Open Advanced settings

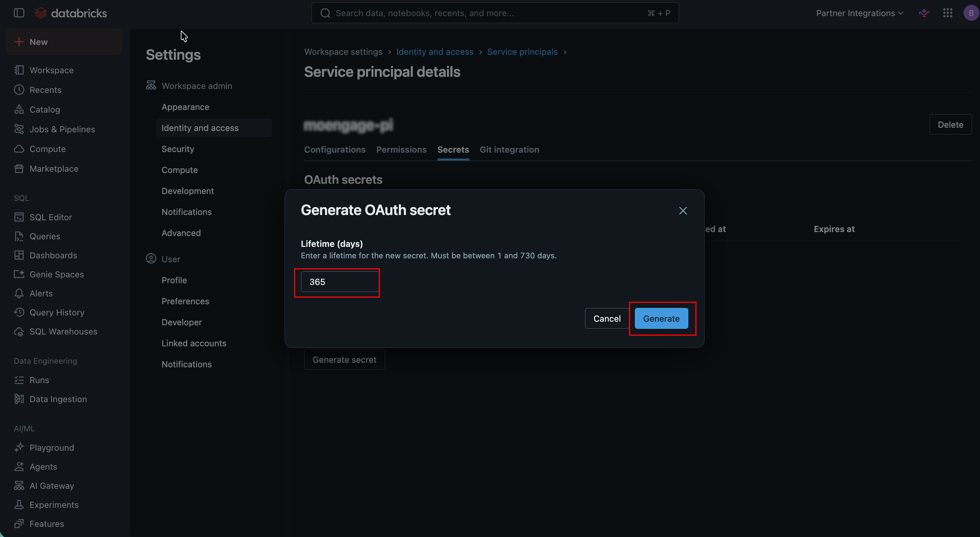pos(181,233)
